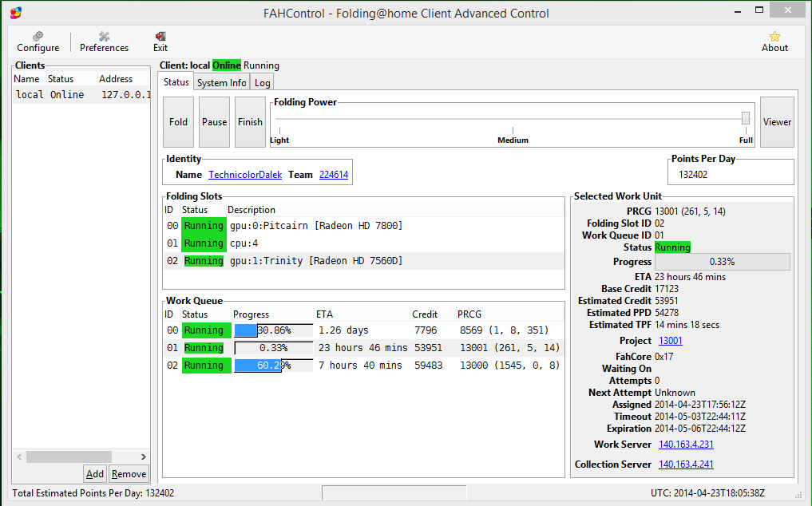Open Collection Server 140.163.4.241 link
The width and height of the screenshot is (812, 506).
[686, 464]
